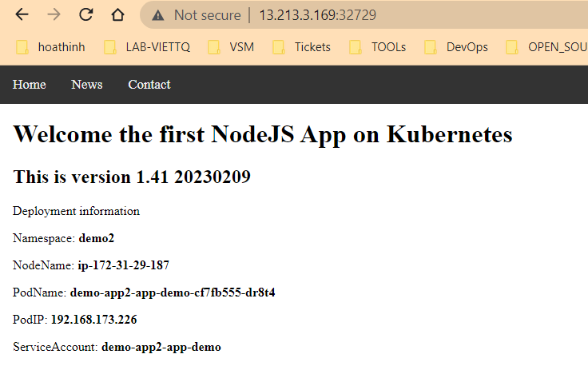Click the node name ip-172-31-29-187
This screenshot has height=378, width=588.
[x=123, y=265]
